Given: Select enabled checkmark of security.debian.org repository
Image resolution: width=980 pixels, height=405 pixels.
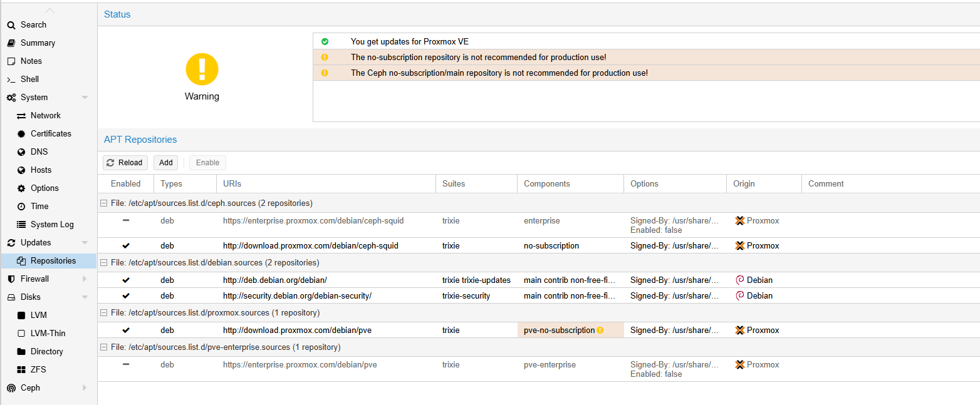Looking at the screenshot, I should click(x=126, y=296).
